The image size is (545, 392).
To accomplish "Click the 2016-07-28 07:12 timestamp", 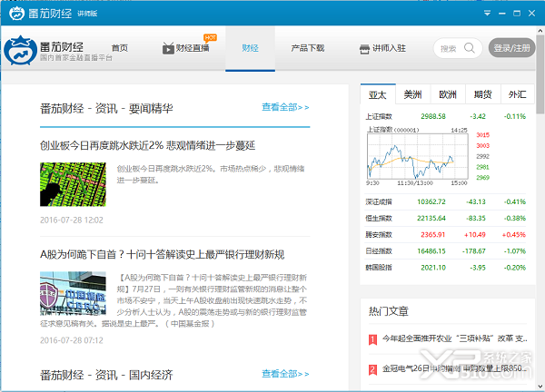I will [x=72, y=340].
